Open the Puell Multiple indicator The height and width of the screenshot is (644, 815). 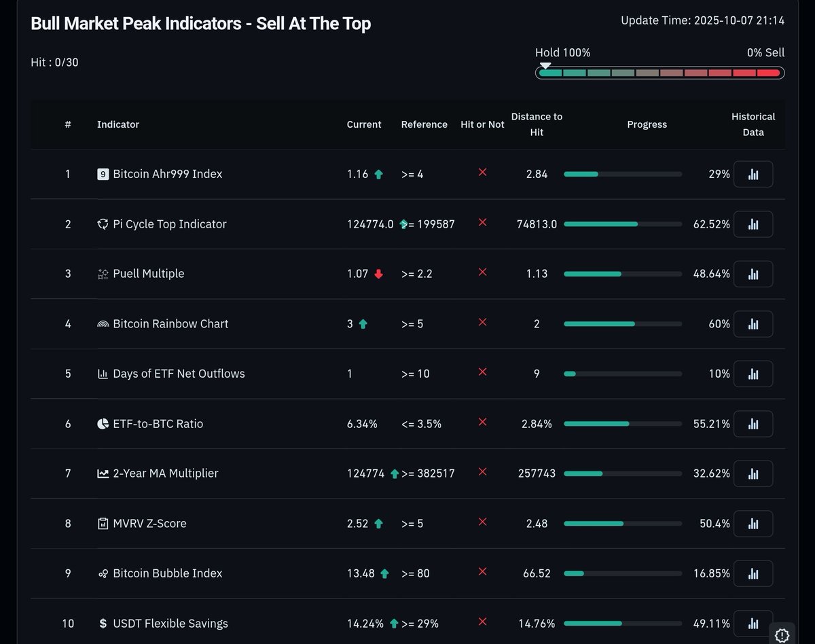click(x=149, y=274)
